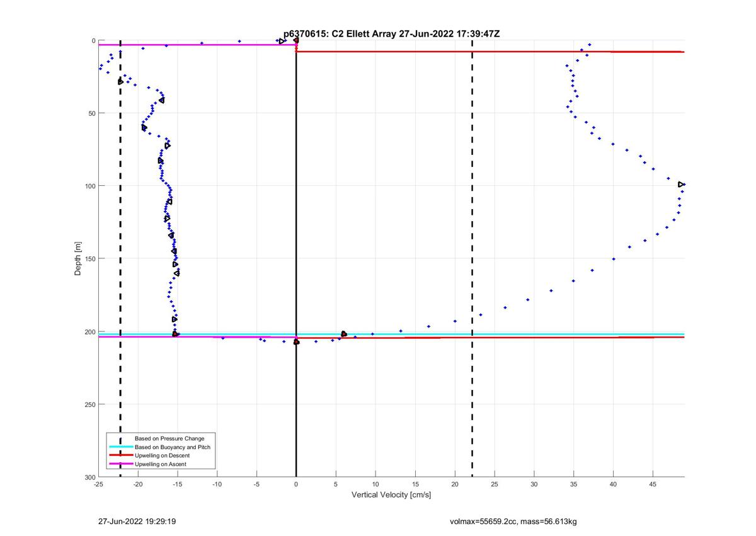The width and height of the screenshot is (756, 536).
Task: Click velocity axis tick label '25'
Action: point(495,484)
